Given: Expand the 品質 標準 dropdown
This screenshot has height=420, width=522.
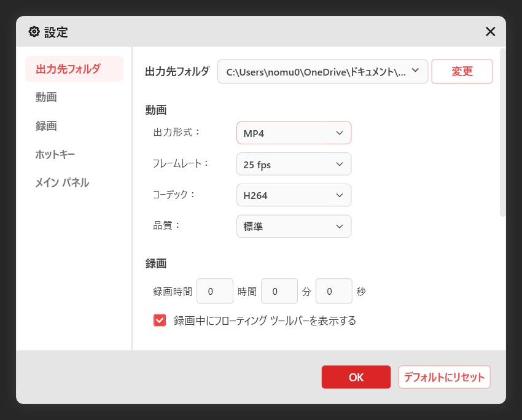Looking at the screenshot, I should point(294,227).
